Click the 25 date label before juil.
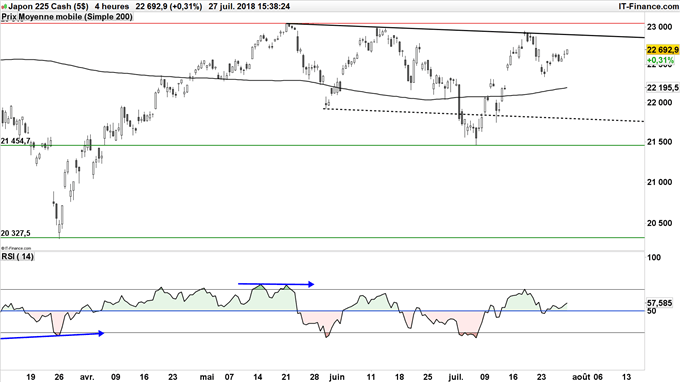Screen dimensions: 680x382 428,377
